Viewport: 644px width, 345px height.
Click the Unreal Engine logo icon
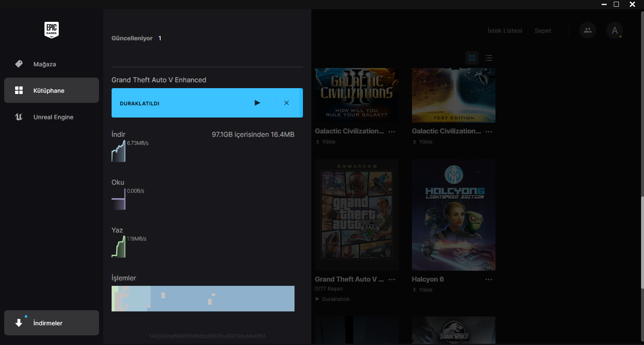[x=19, y=117]
